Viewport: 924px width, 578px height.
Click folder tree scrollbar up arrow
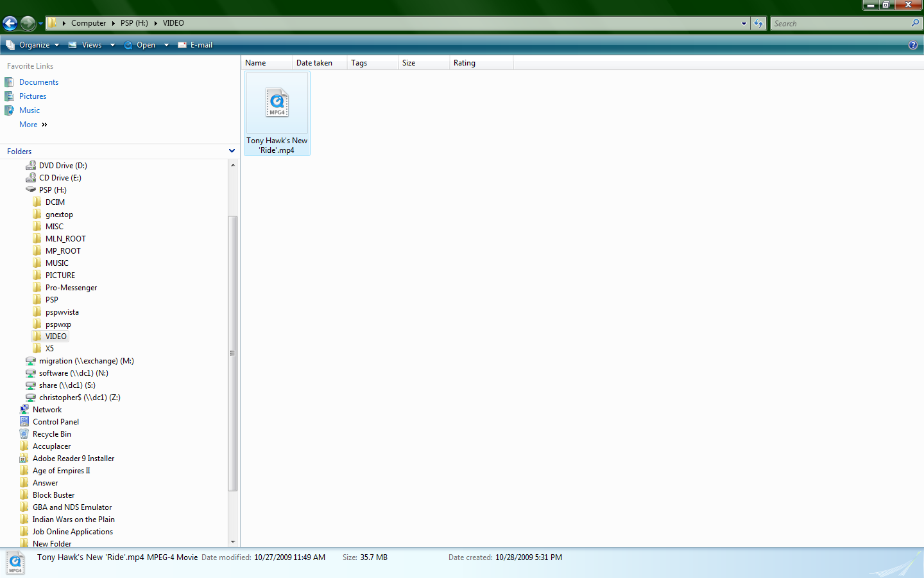point(233,165)
